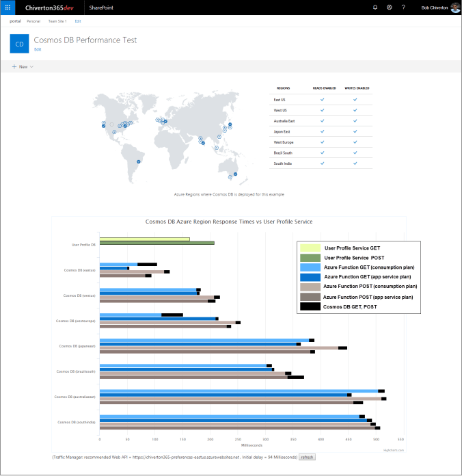Click the Australia East region label

point(284,121)
